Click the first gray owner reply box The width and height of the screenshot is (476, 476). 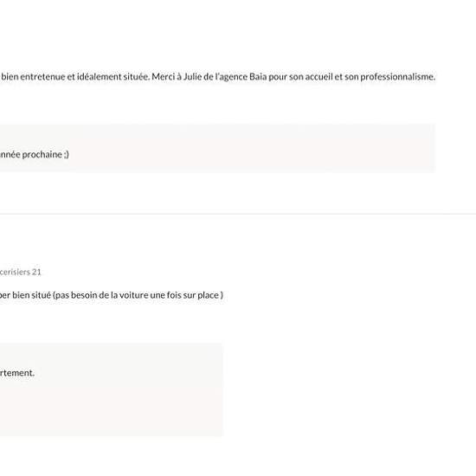[217, 148]
